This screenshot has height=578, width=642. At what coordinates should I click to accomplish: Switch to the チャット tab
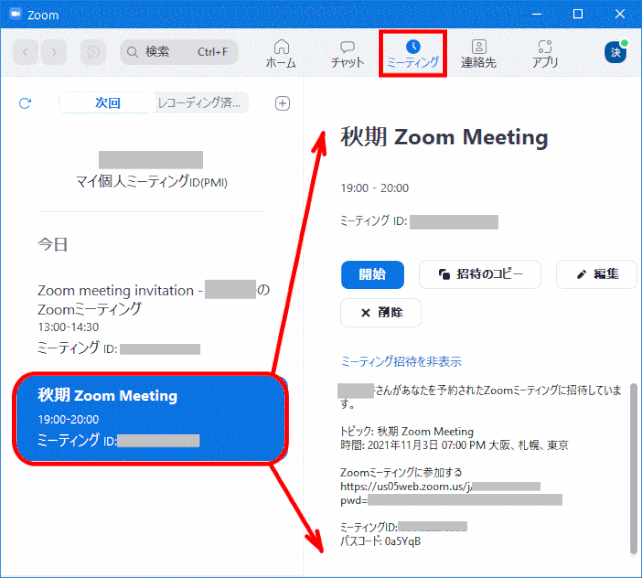coord(347,54)
